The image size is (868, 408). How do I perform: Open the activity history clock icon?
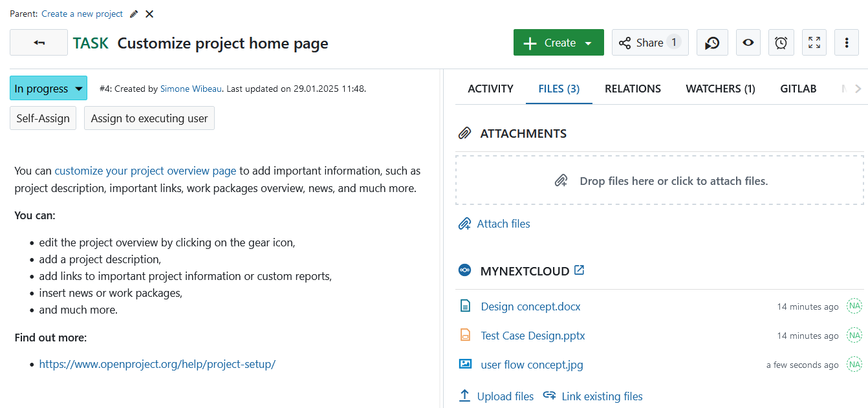click(x=712, y=43)
